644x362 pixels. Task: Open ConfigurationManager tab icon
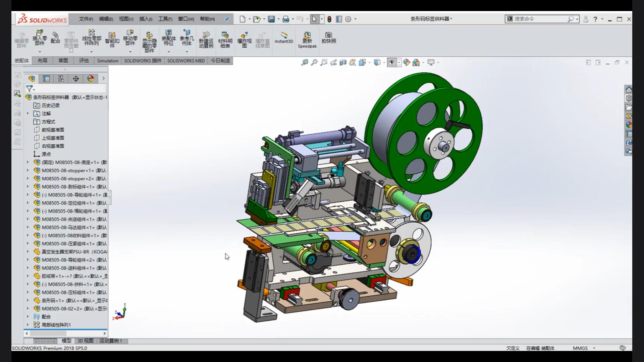tap(61, 78)
